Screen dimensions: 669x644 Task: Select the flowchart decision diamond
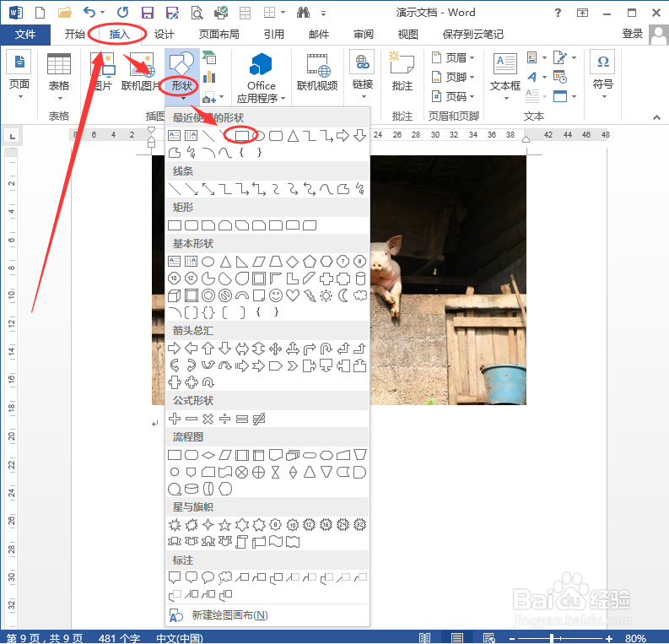208,455
